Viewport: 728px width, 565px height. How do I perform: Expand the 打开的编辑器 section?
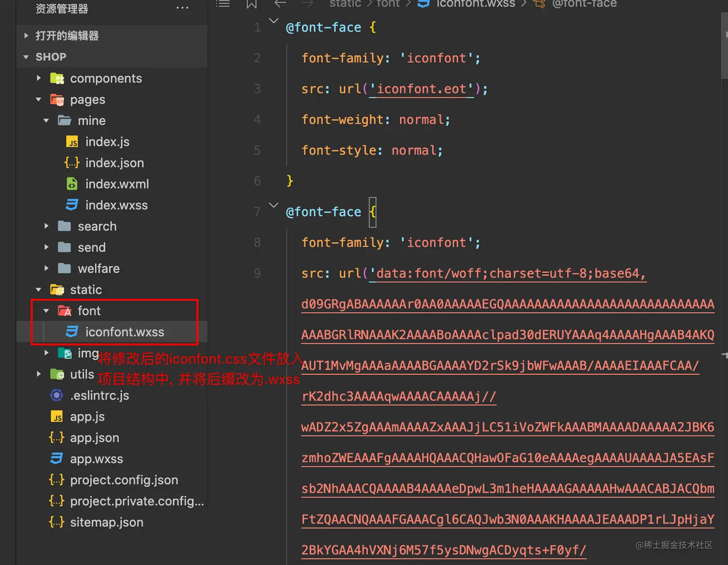tap(26, 36)
